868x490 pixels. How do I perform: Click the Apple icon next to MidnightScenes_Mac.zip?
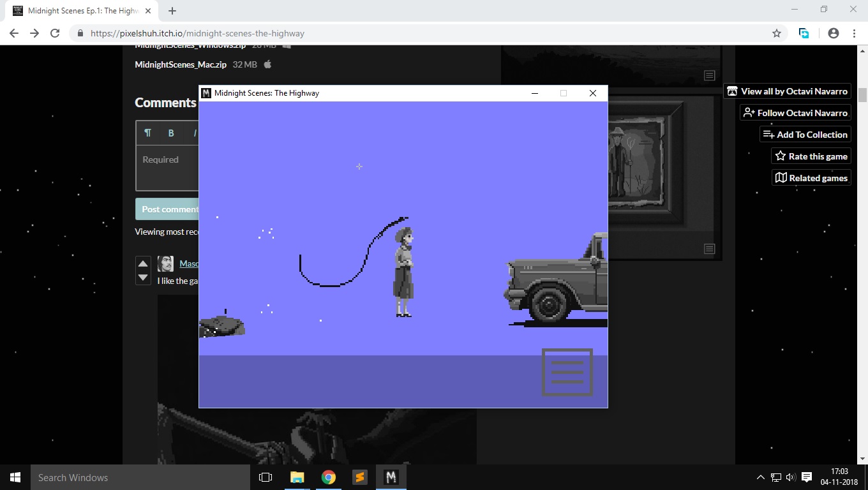pos(268,64)
